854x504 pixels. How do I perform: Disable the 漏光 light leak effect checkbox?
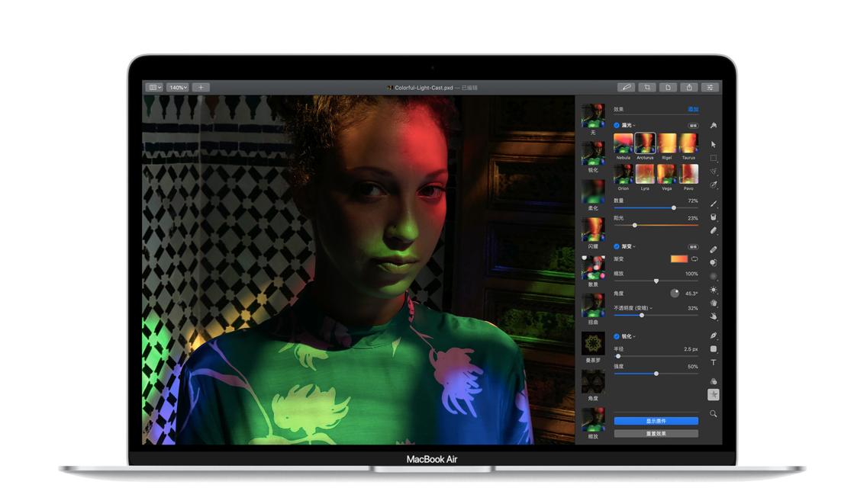pyautogui.click(x=615, y=124)
